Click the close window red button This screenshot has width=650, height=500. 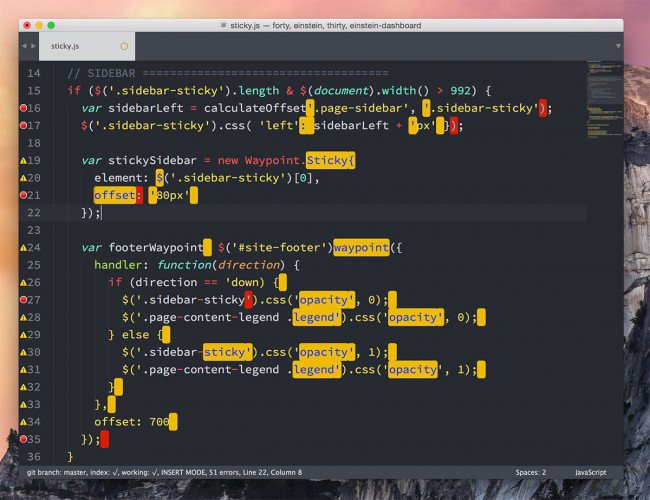pos(27,25)
